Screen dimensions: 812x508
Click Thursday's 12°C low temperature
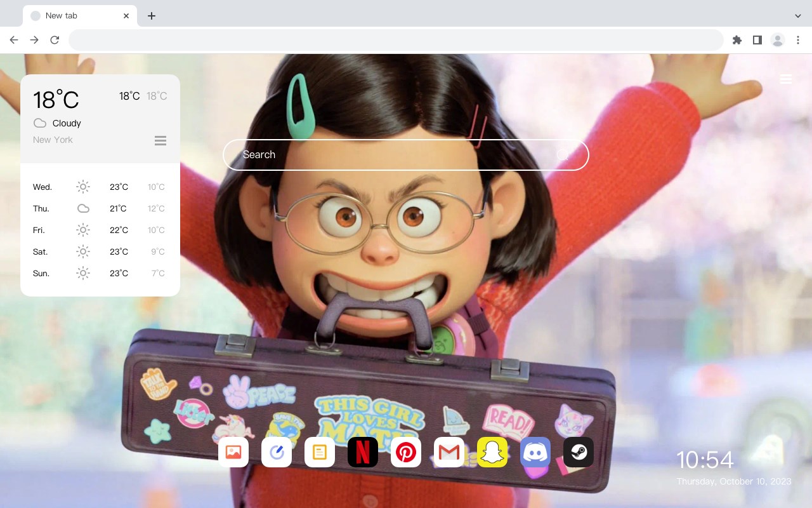[x=156, y=208]
